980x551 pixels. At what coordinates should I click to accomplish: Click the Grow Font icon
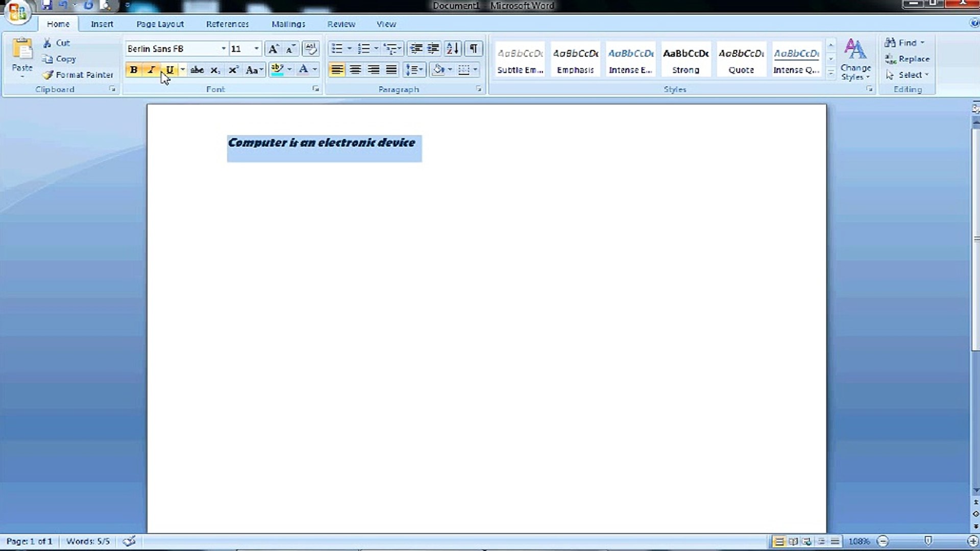pyautogui.click(x=273, y=48)
